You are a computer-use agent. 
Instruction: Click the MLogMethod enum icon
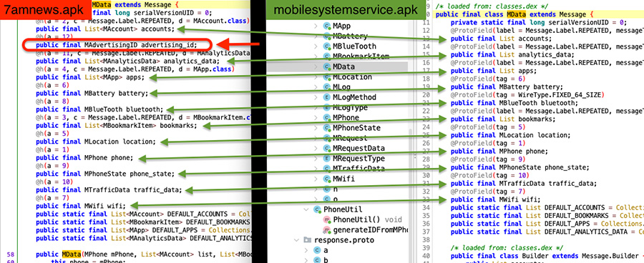[x=327, y=97]
